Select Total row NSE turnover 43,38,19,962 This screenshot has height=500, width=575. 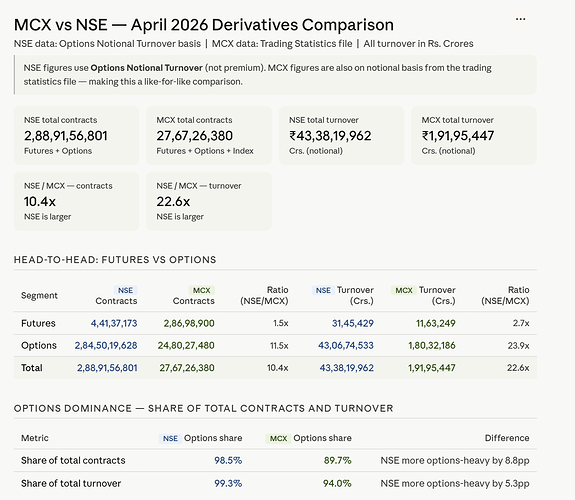point(347,368)
